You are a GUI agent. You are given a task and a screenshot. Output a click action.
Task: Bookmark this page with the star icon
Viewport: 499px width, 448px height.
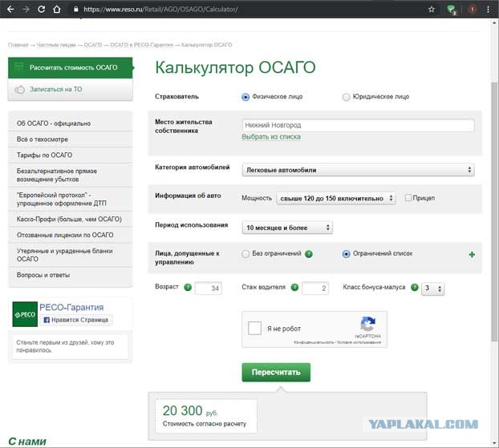coord(432,10)
